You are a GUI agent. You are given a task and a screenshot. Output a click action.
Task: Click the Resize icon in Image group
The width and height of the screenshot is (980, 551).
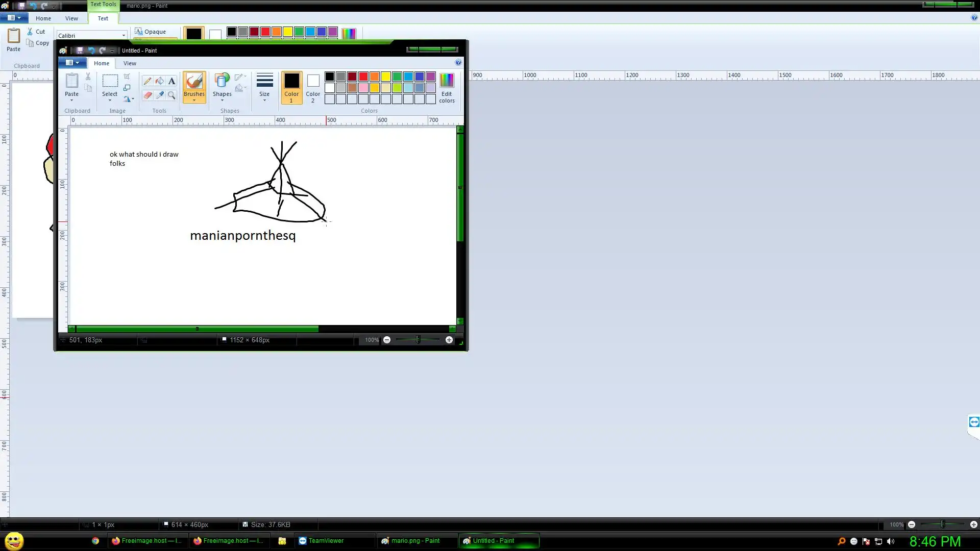coord(127,88)
